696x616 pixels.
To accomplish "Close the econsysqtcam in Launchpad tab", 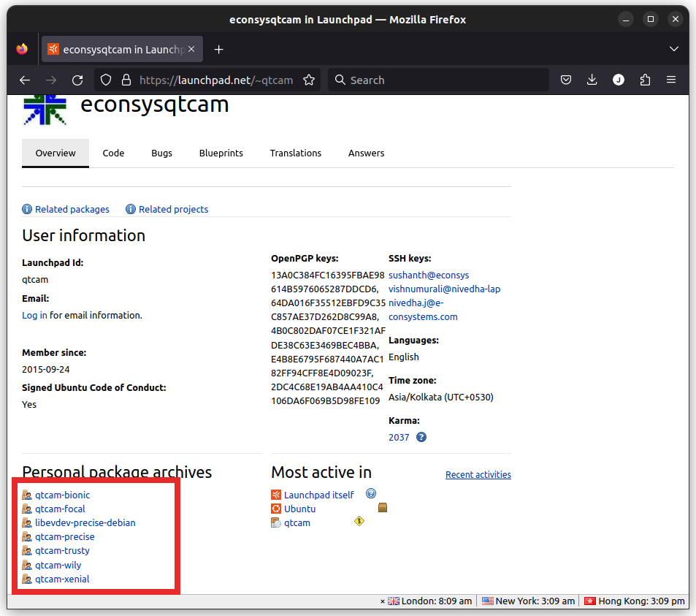I will pyautogui.click(x=191, y=49).
